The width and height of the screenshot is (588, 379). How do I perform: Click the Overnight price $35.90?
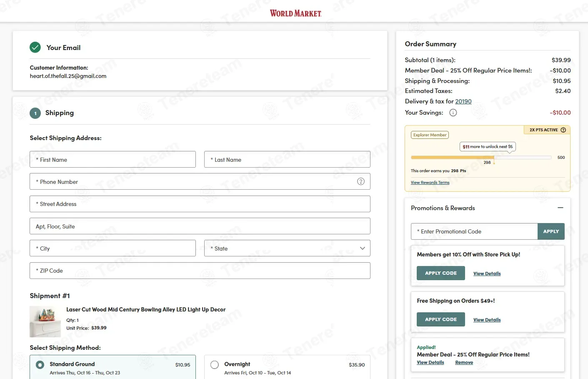click(357, 365)
